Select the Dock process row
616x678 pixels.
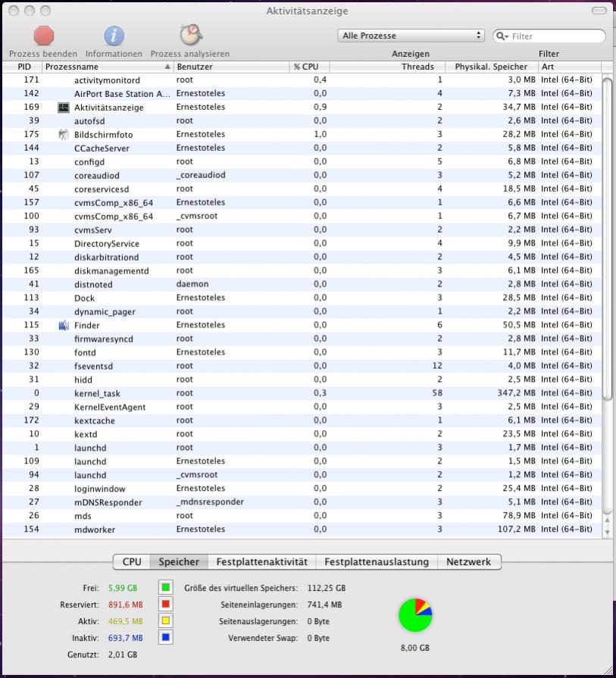coord(302,298)
